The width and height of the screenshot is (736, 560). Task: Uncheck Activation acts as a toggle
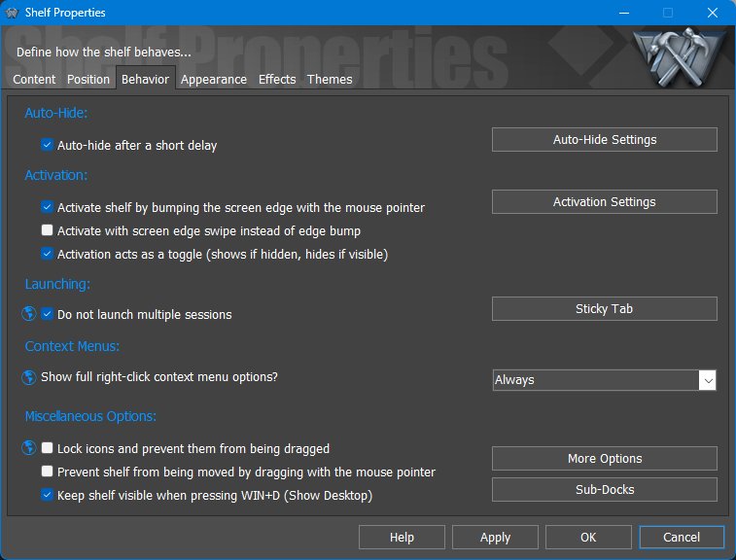pos(47,254)
